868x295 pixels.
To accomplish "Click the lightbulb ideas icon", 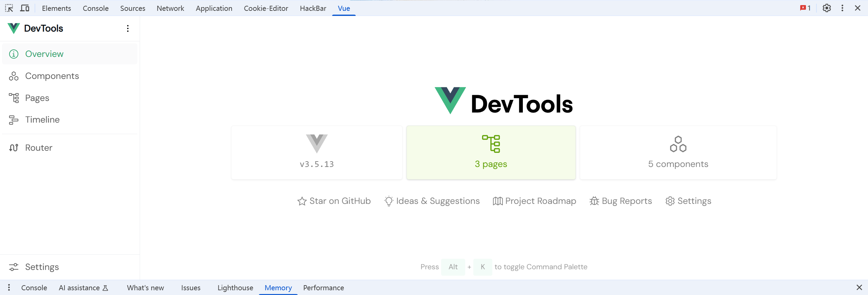I will tap(389, 201).
